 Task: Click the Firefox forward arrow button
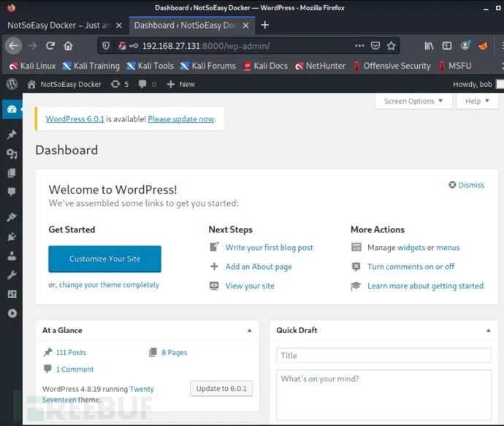(32, 46)
